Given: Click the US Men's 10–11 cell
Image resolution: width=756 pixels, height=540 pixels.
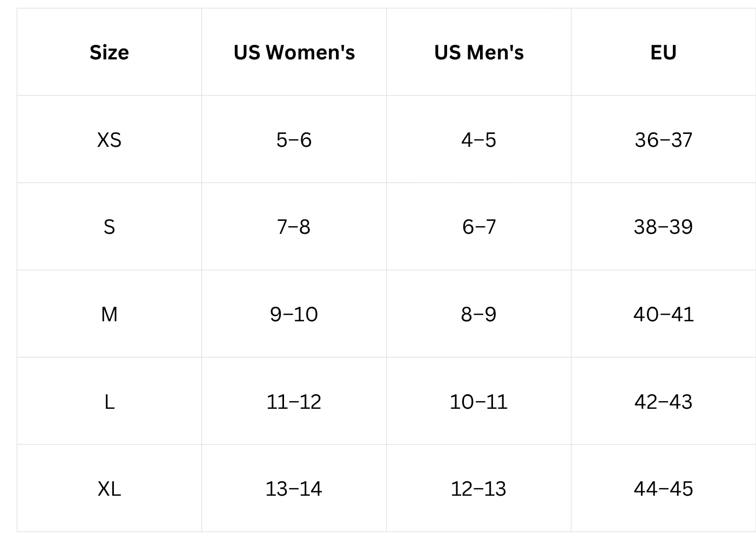Looking at the screenshot, I should coord(479,402).
